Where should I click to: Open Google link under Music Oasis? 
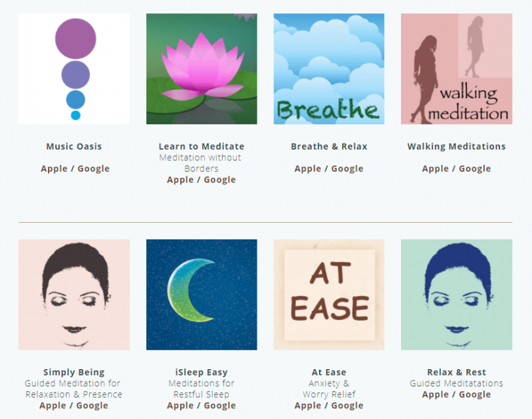pos(93,169)
